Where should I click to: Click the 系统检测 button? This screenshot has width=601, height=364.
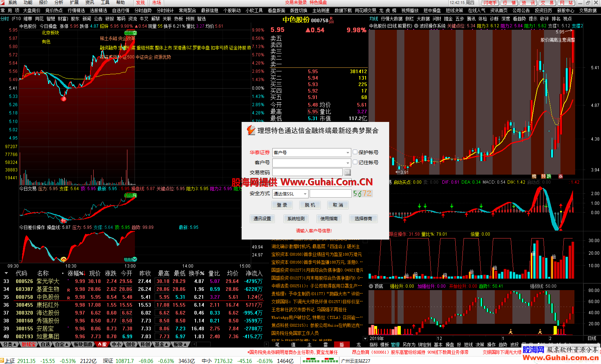296,219
